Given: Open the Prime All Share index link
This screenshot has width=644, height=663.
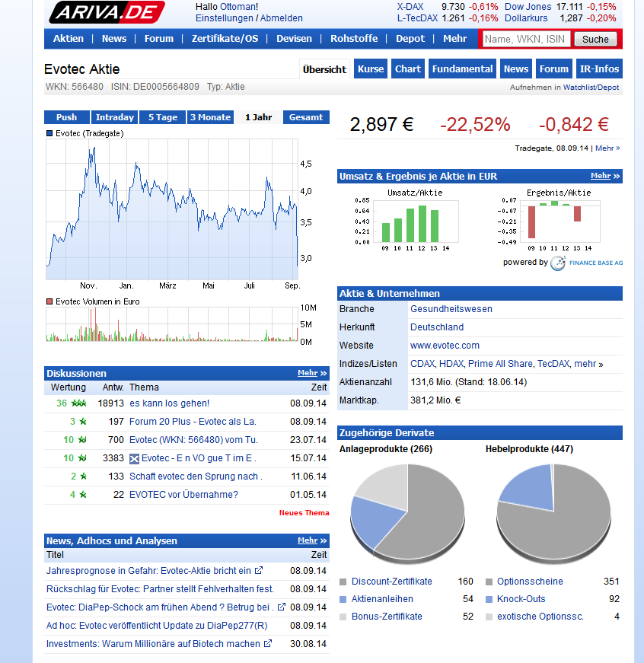Looking at the screenshot, I should 501,364.
